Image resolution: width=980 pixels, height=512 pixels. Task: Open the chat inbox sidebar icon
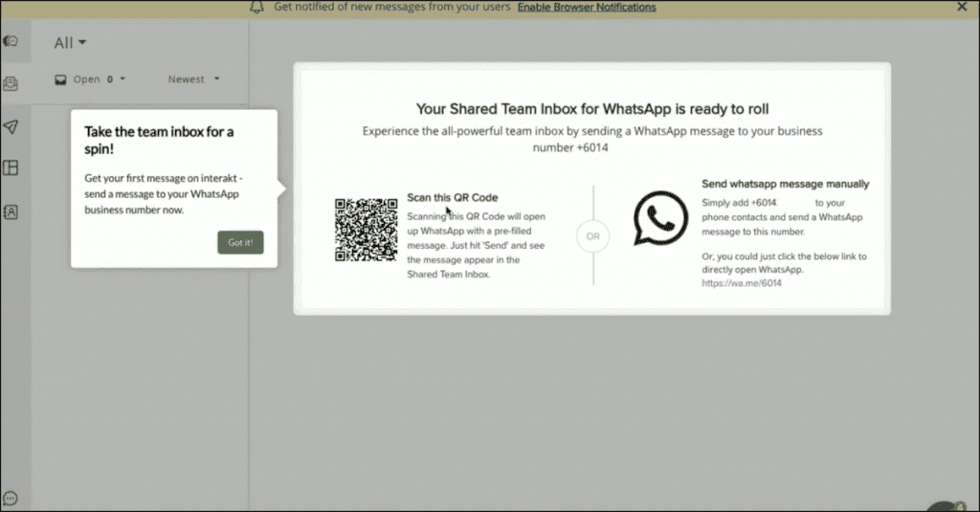point(11,41)
